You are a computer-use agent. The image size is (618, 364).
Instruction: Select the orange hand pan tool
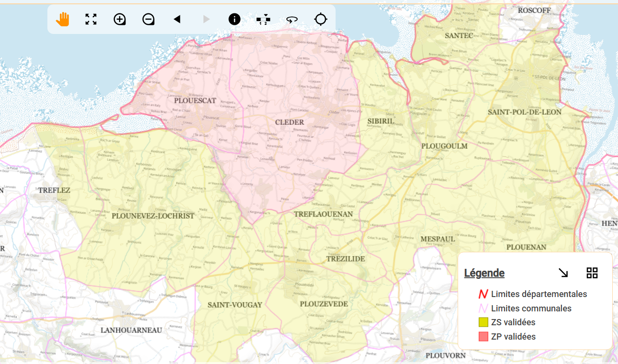62,19
